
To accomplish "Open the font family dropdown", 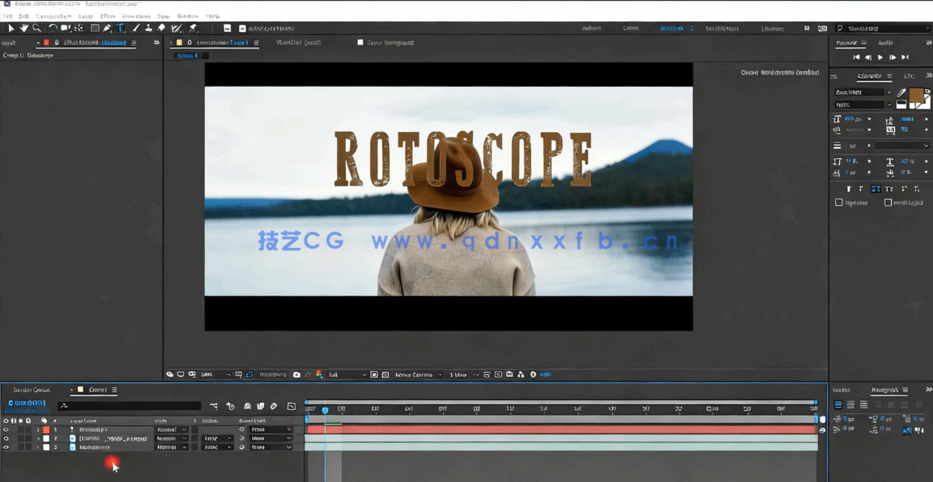I will [x=861, y=92].
